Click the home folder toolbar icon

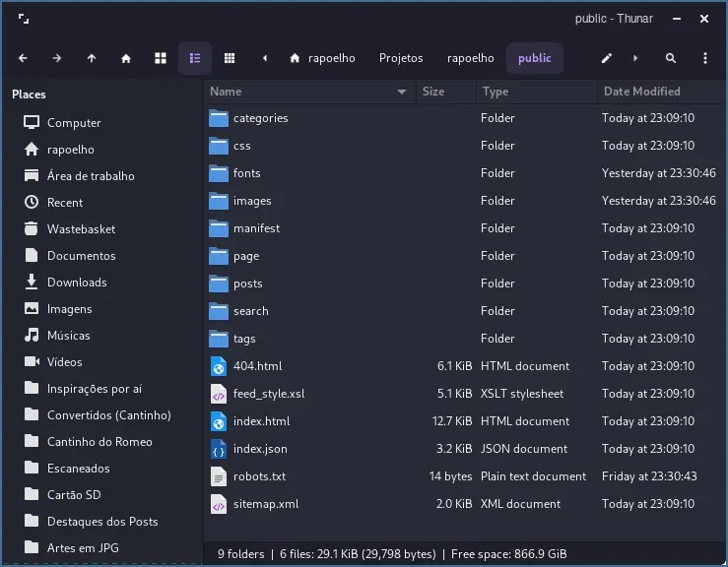point(126,58)
